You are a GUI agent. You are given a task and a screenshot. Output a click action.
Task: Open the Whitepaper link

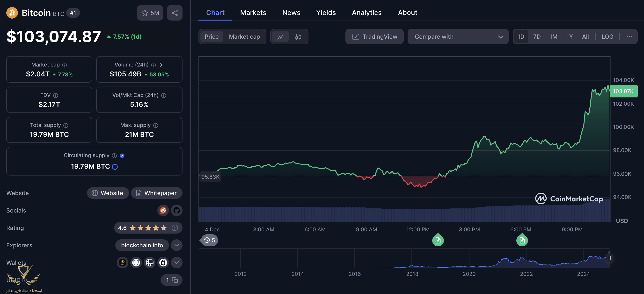[156, 193]
